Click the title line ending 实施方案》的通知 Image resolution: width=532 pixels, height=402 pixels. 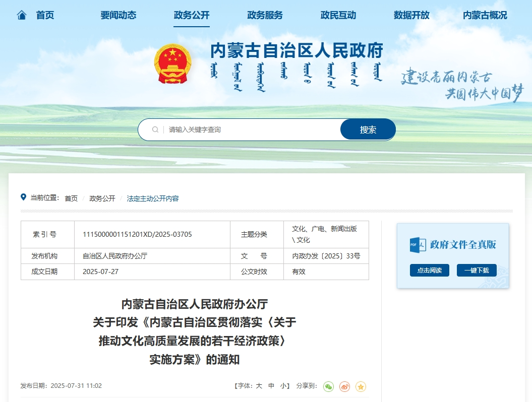195,359
